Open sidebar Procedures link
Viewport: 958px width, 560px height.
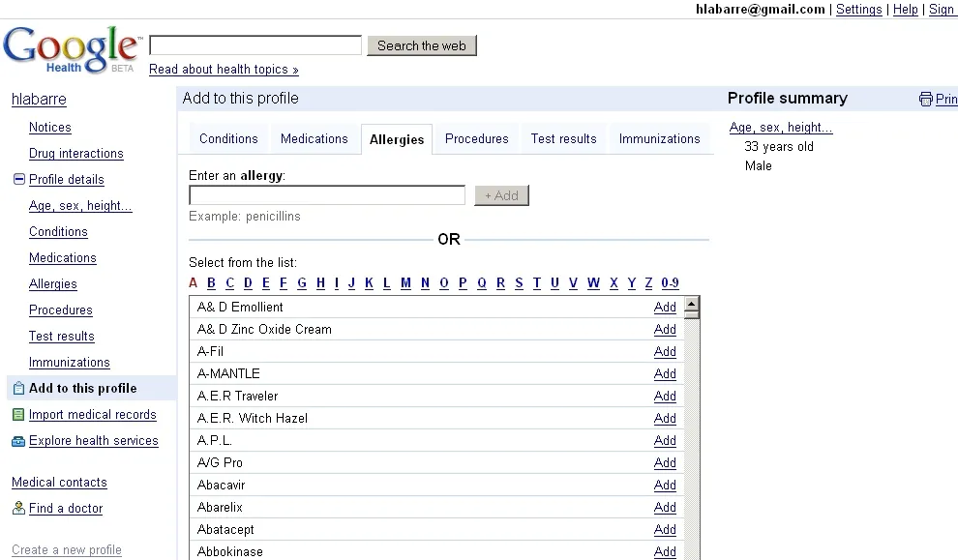click(x=61, y=310)
